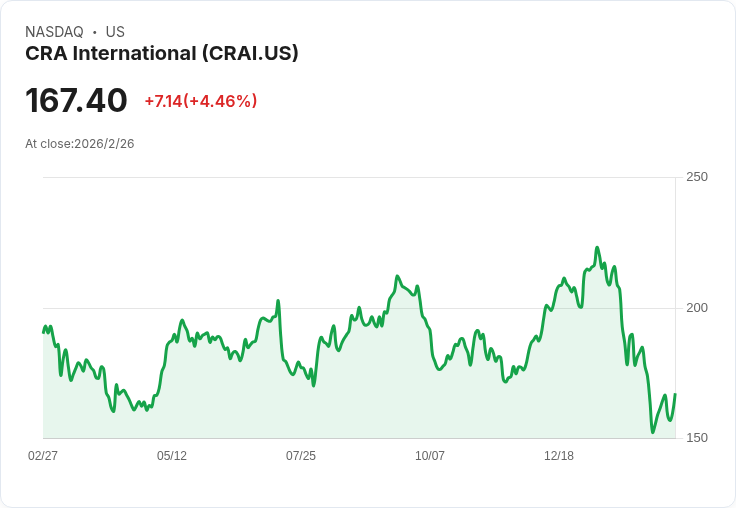The width and height of the screenshot is (736, 508).
Task: Click the At close:2026/2/26 date text
Action: (80, 144)
